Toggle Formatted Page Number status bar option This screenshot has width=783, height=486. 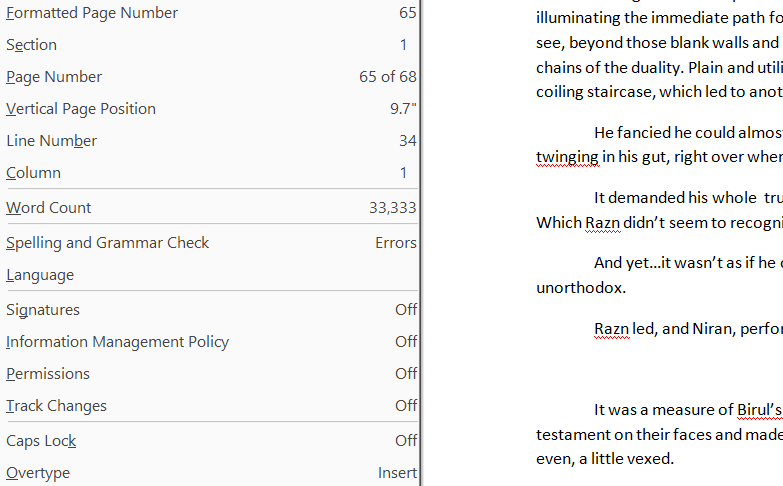[92, 13]
